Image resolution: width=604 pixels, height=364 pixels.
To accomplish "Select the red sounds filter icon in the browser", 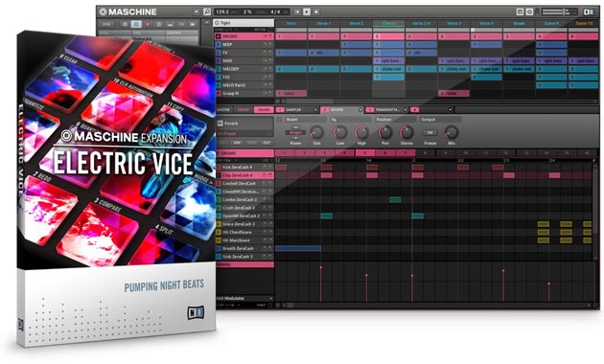I will (x=148, y=24).
